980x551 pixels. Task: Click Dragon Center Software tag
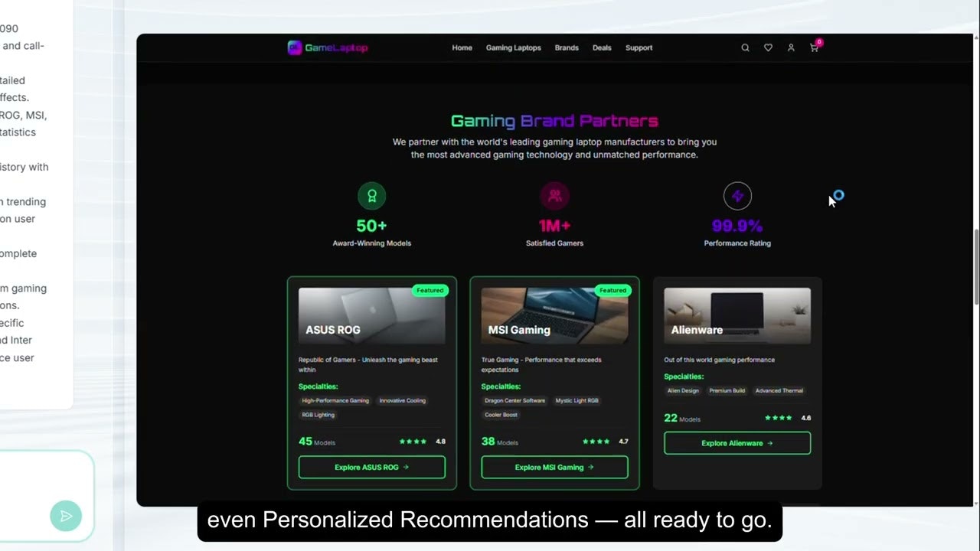(x=514, y=400)
